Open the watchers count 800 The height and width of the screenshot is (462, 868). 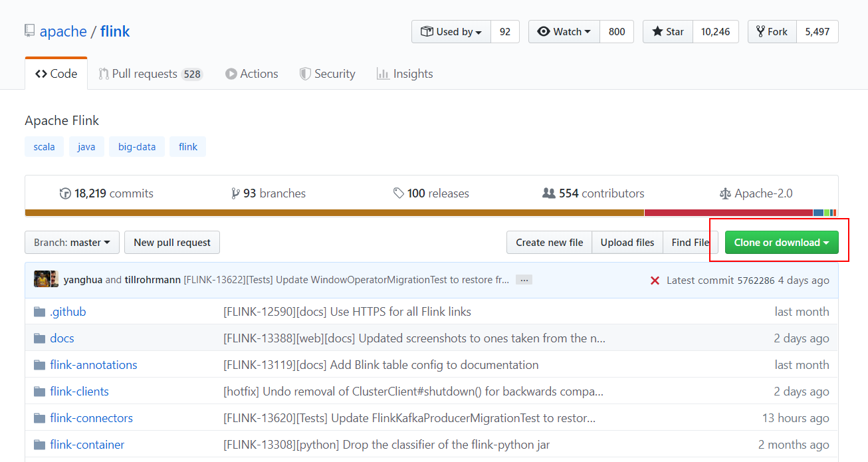tap(617, 32)
